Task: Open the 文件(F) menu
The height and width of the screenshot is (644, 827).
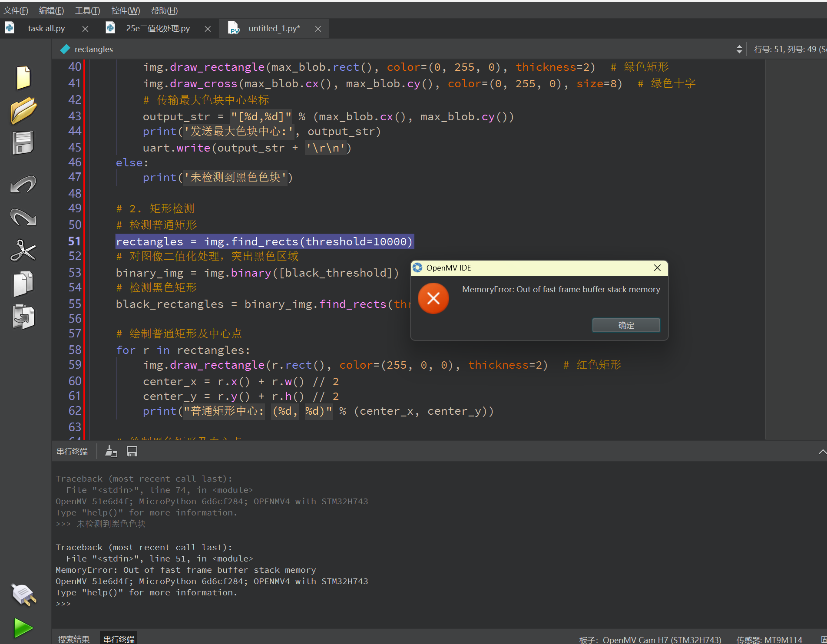Action: click(x=16, y=10)
